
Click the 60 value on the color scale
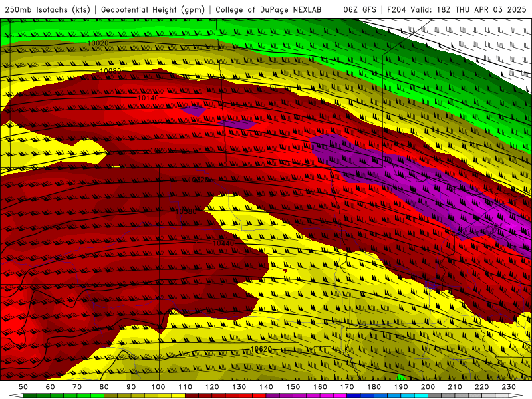[50, 387]
